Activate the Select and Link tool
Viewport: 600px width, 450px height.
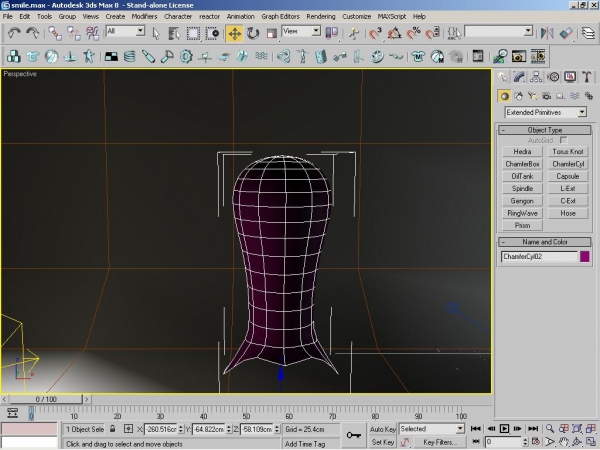click(55, 33)
